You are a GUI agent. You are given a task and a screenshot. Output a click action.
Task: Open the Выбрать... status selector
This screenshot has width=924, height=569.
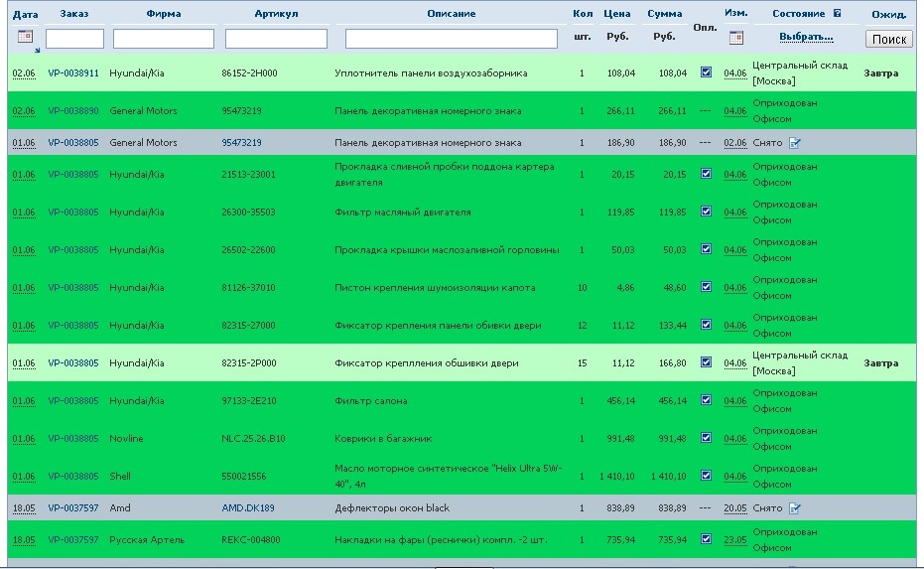[806, 37]
